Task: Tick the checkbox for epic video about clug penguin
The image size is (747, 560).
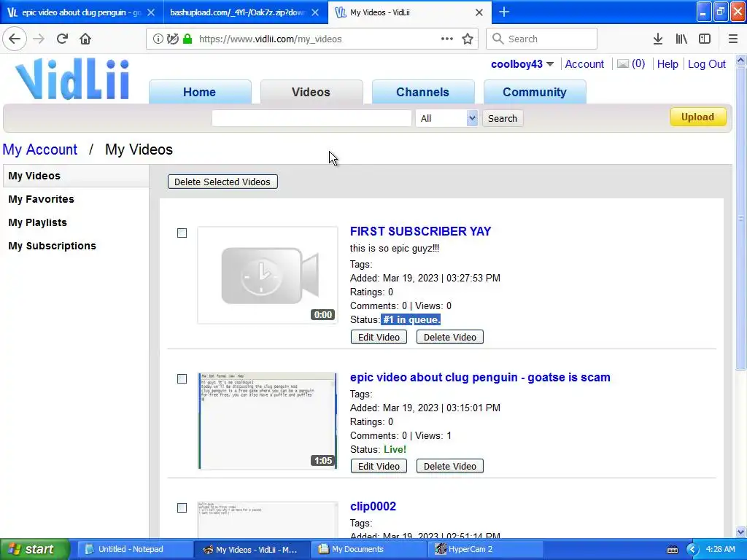Action: pyautogui.click(x=182, y=378)
